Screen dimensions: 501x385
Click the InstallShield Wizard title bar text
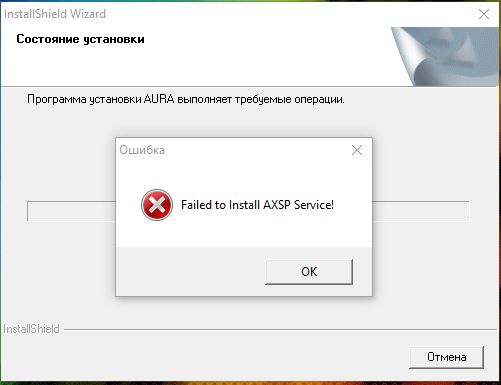click(55, 14)
